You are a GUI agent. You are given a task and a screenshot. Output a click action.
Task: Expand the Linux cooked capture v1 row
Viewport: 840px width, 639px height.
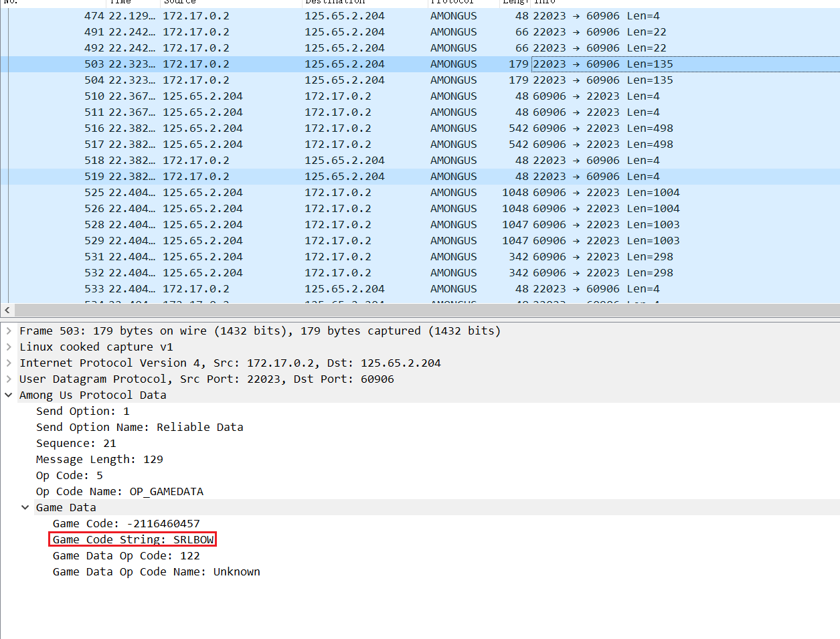tap(9, 347)
